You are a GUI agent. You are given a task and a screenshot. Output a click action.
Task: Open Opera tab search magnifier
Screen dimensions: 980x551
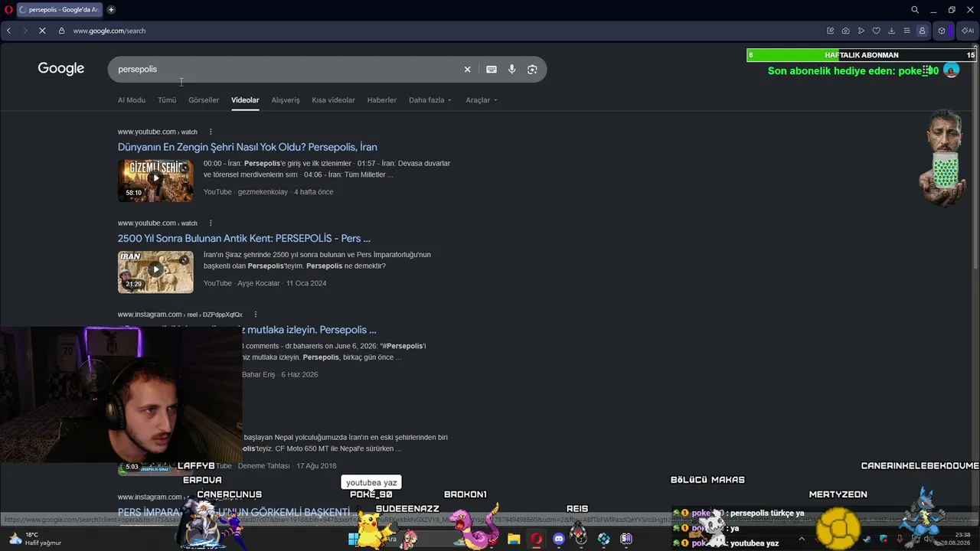tap(915, 10)
